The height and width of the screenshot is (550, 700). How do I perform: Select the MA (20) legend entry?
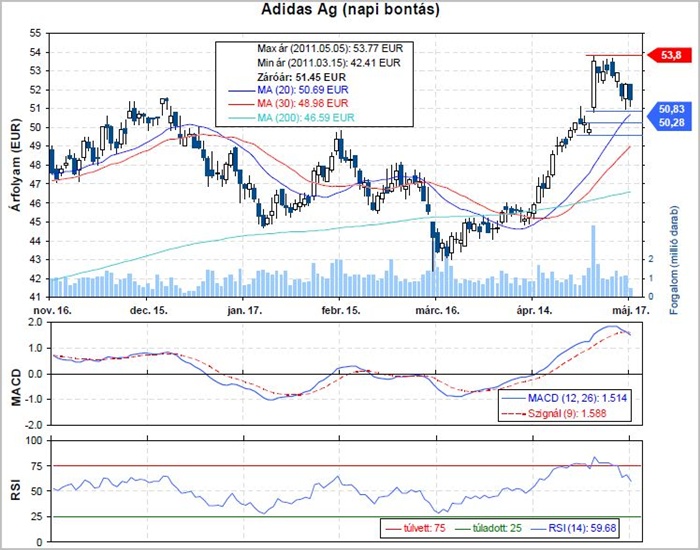point(288,90)
